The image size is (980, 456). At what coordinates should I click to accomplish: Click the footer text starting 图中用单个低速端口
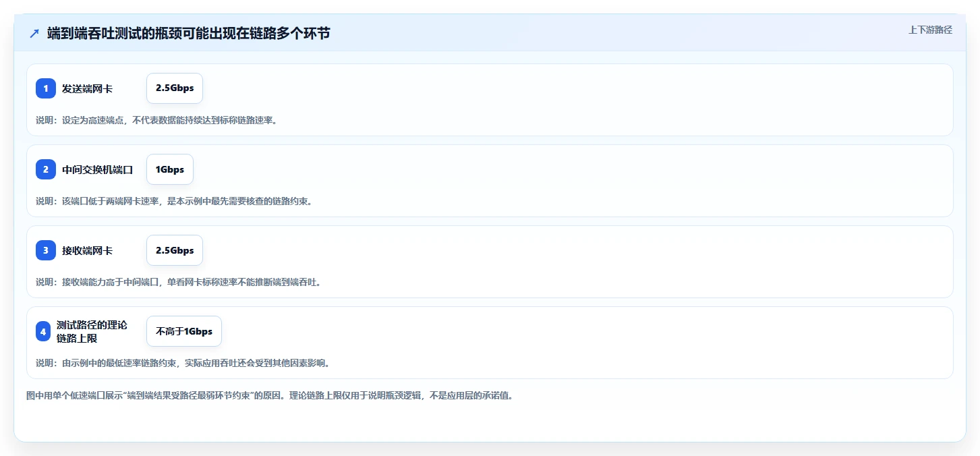tap(270, 396)
